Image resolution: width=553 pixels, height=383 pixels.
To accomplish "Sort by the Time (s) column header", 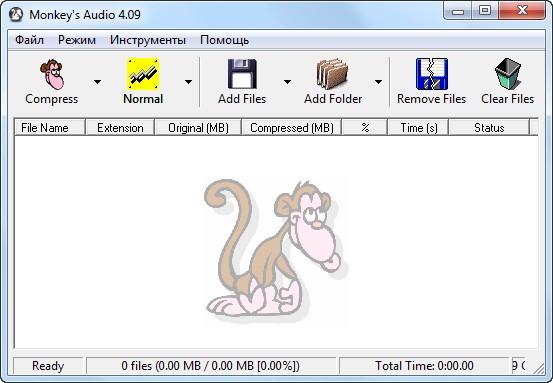I will [419, 128].
